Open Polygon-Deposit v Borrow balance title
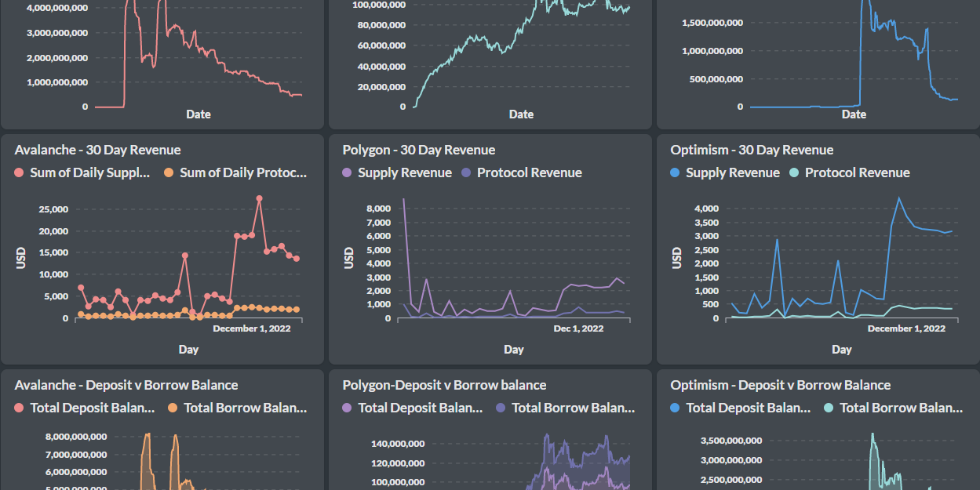Image resolution: width=980 pixels, height=490 pixels. point(444,385)
